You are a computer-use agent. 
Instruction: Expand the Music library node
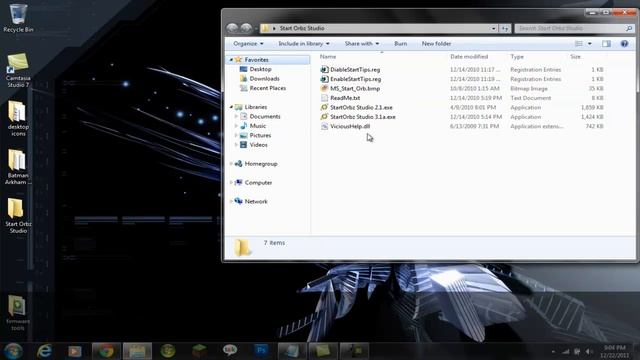(236, 126)
